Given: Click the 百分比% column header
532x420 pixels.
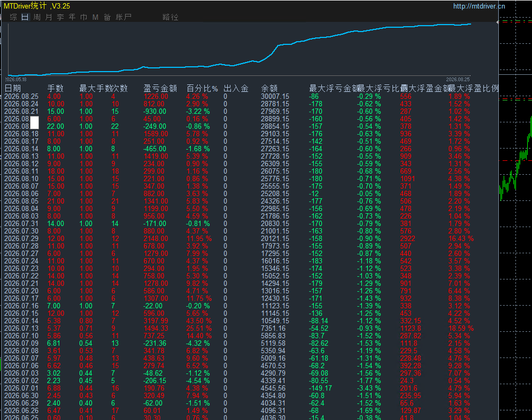Looking at the screenshot, I should click(x=202, y=89).
